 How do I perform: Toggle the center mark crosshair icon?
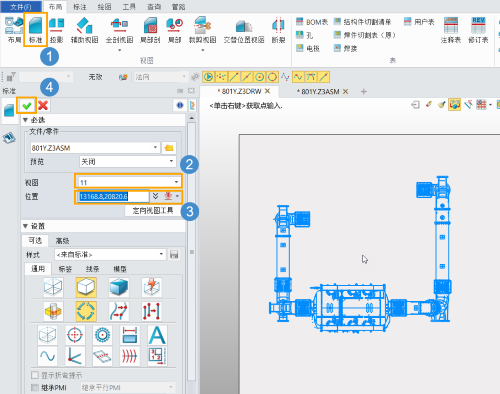(75, 335)
